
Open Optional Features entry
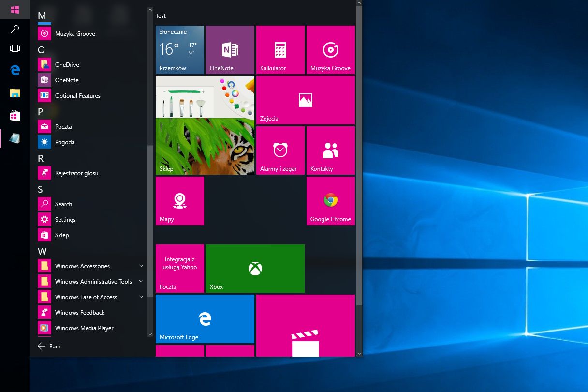92,96
